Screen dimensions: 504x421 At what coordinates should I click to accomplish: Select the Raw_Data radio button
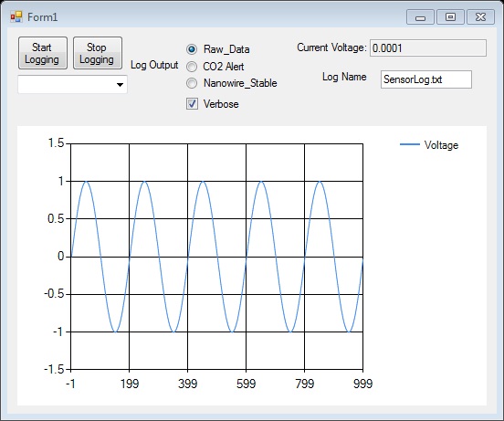(x=192, y=49)
